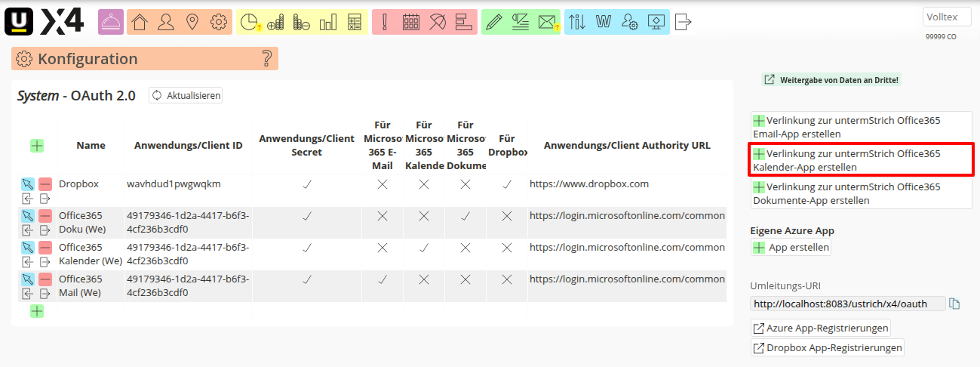Click the help question mark in Konfiguration header

pos(266,59)
